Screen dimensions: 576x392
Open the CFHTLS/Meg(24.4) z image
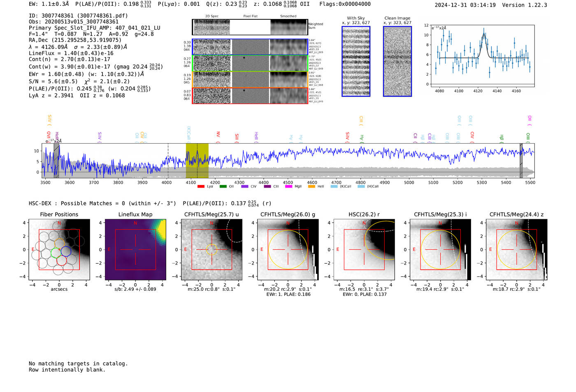click(517, 249)
